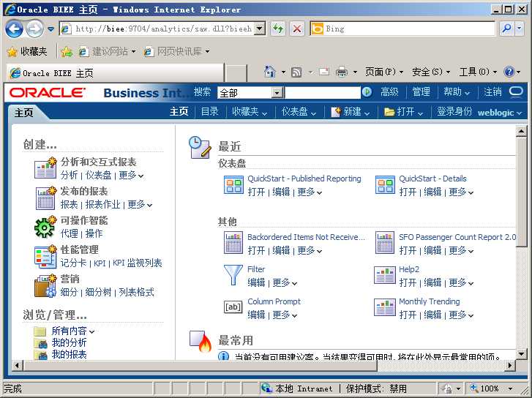Refresh the page with the green arrows icon
The image size is (532, 398).
pos(278,29)
